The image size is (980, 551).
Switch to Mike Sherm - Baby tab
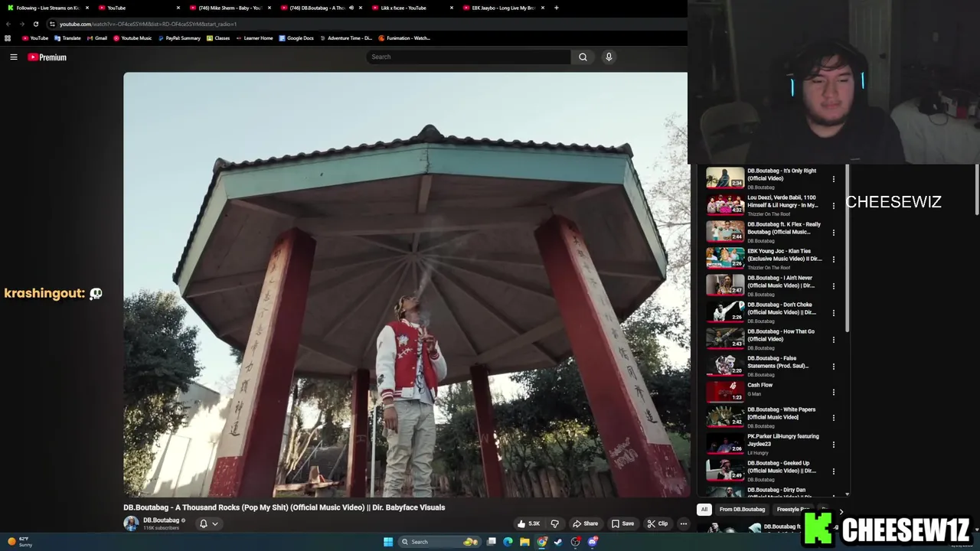(x=230, y=8)
